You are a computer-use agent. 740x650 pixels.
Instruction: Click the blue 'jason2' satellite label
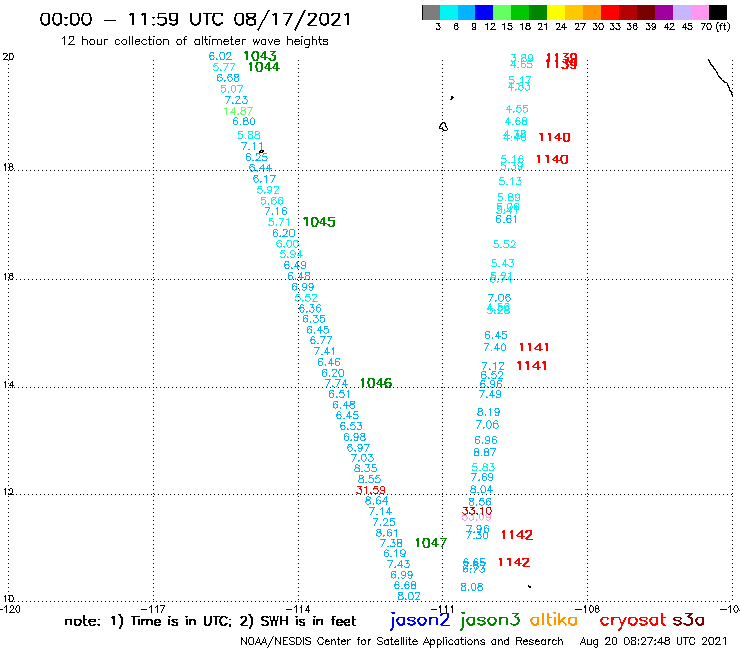(420, 621)
